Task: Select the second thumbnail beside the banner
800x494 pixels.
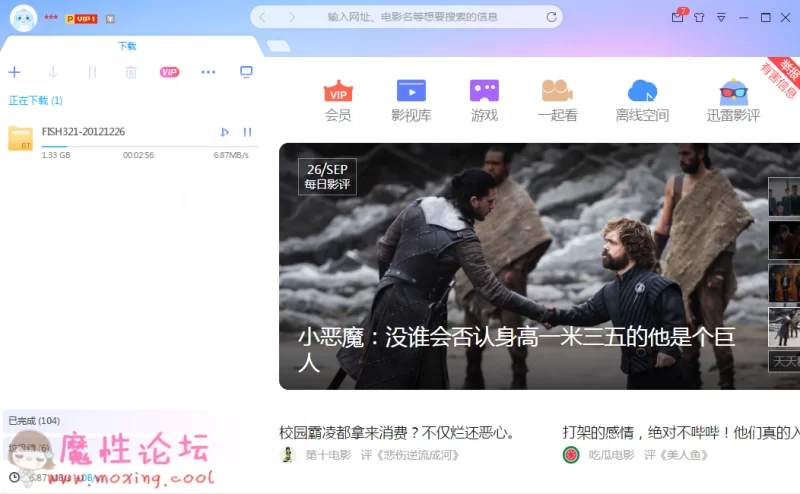Action: pos(784,240)
